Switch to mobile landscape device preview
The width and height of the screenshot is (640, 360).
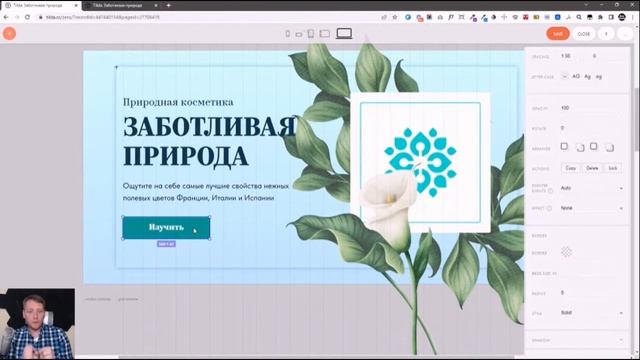click(299, 34)
